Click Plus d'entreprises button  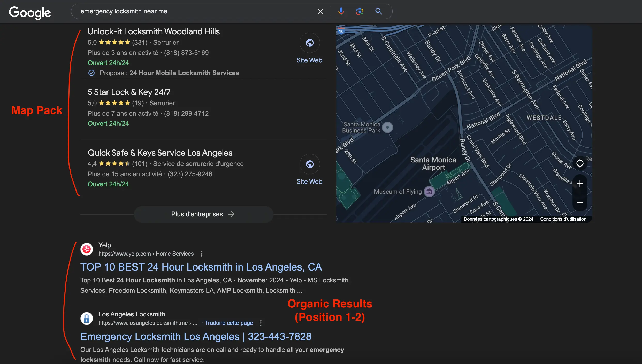tap(203, 214)
